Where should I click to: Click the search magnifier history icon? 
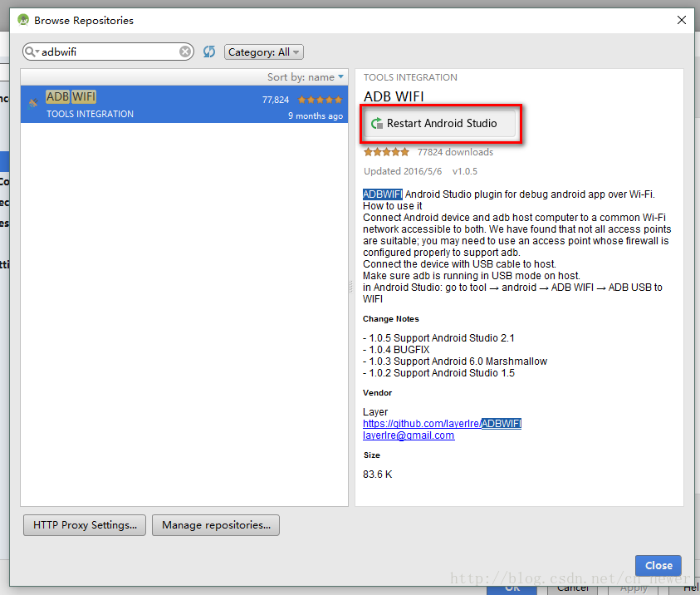(32, 52)
